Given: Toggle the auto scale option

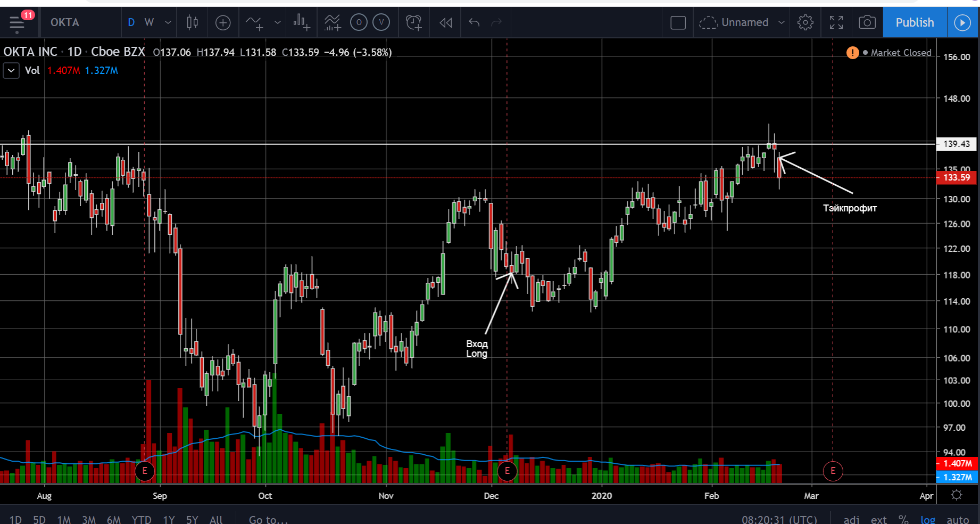Looking at the screenshot, I should click(958, 519).
